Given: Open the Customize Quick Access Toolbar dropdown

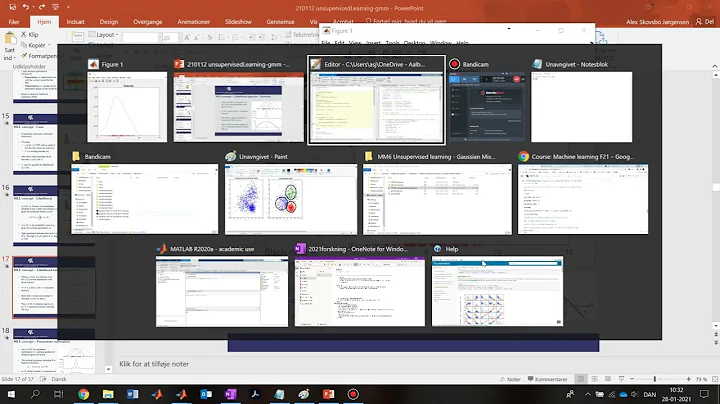Looking at the screenshot, I should (68, 7).
